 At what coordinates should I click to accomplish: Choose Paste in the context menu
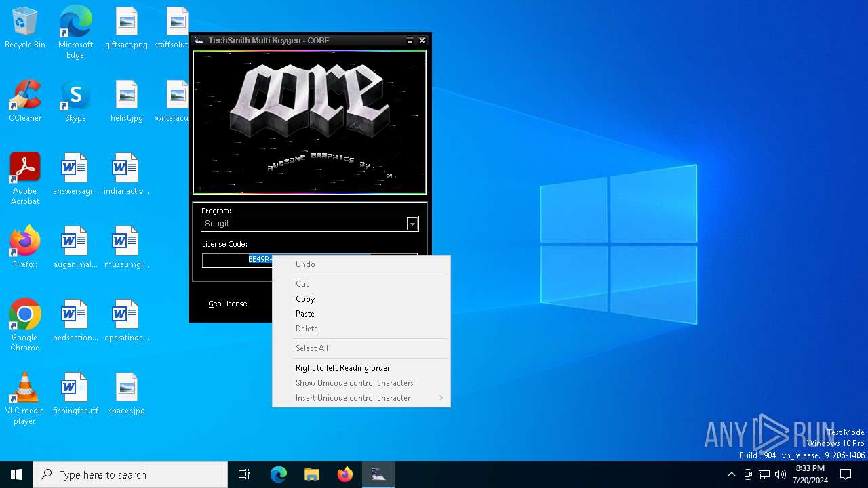coord(361,314)
